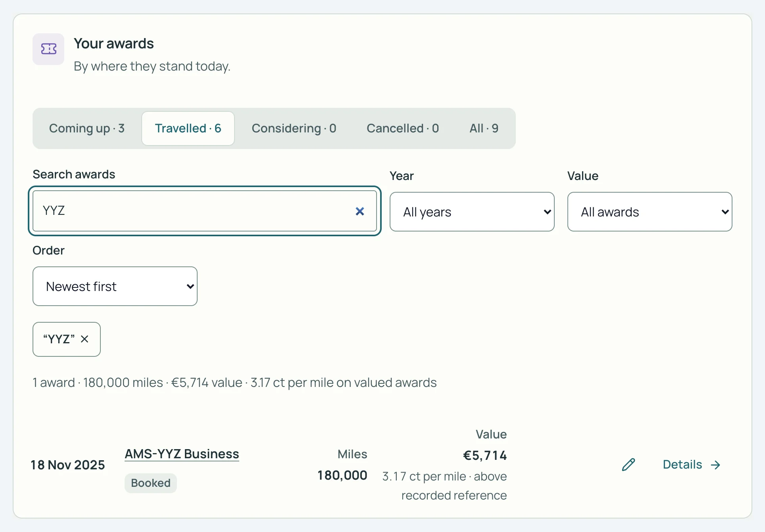Click the award summary line
The width and height of the screenshot is (765, 532).
(x=234, y=383)
